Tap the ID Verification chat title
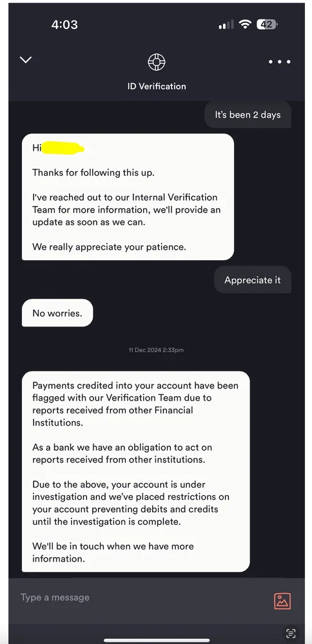This screenshot has width=312, height=644. tap(157, 86)
